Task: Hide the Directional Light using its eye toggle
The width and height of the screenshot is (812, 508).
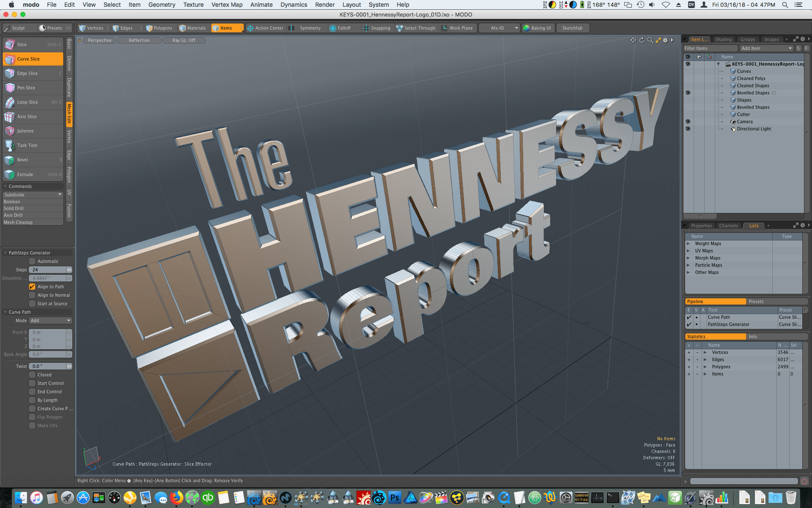Action: click(688, 129)
